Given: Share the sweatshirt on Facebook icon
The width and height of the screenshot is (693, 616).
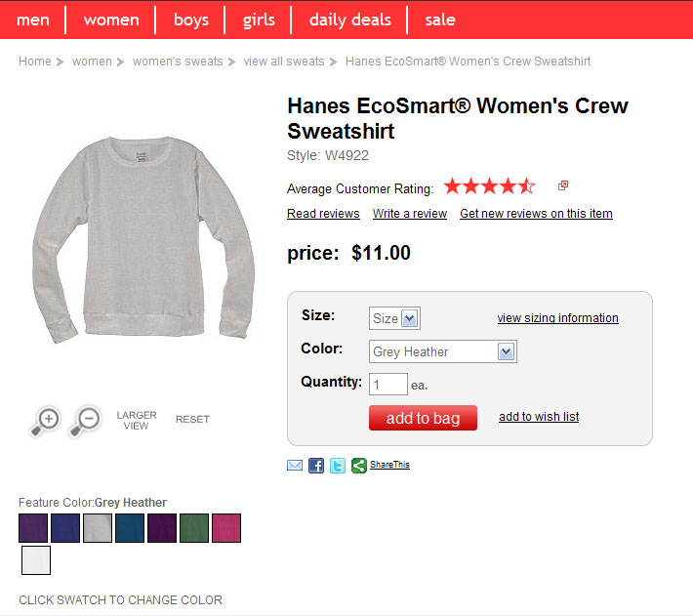Looking at the screenshot, I should [316, 466].
